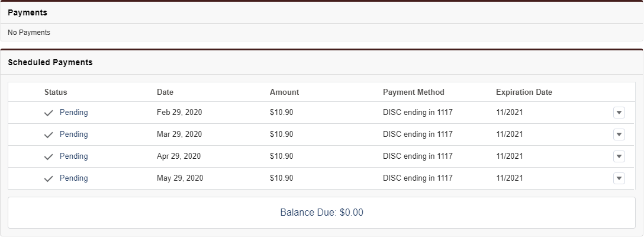Expand the actions menu for Mar 29, 2020 payment
The height and width of the screenshot is (237, 644).
(619, 134)
